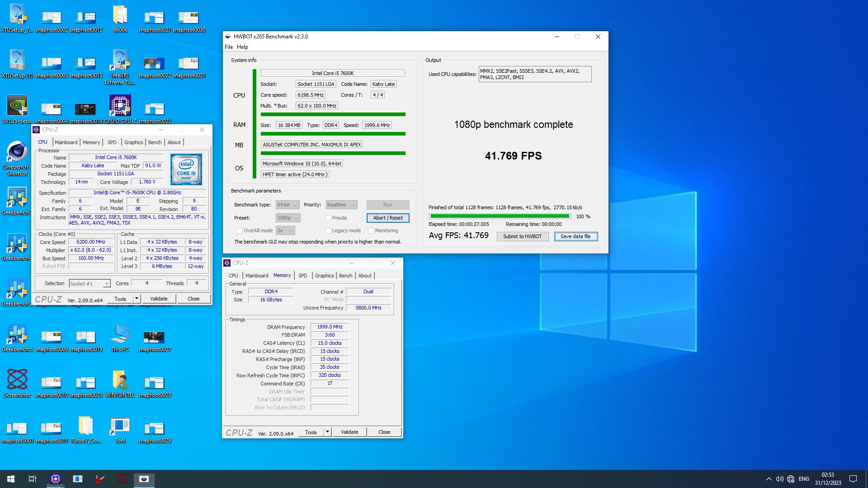The image size is (868, 488).
Task: Click the green RAM status bar
Action: tap(333, 134)
